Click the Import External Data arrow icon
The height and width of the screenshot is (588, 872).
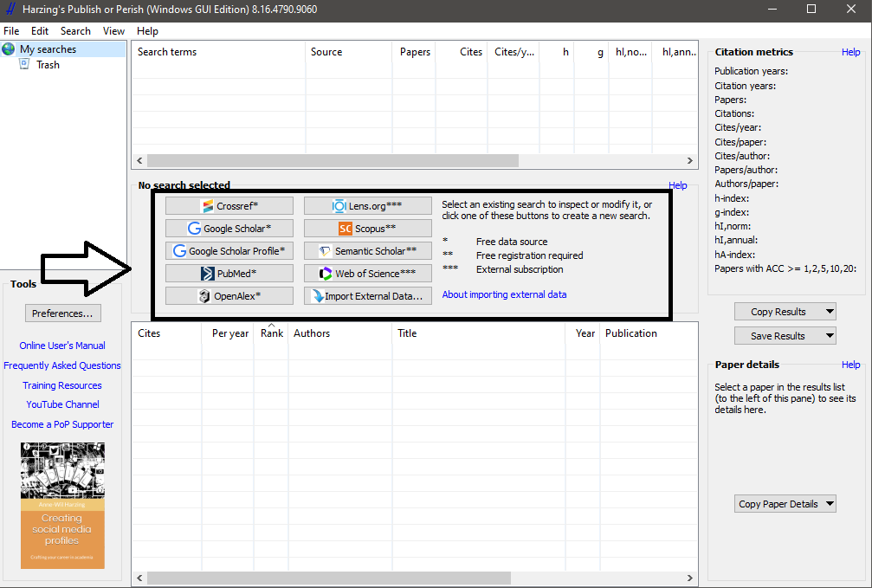tap(318, 296)
